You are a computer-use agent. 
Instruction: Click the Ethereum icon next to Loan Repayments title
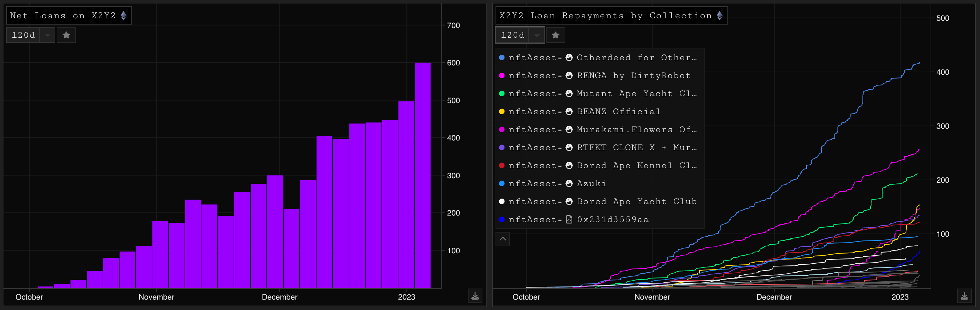click(x=719, y=16)
